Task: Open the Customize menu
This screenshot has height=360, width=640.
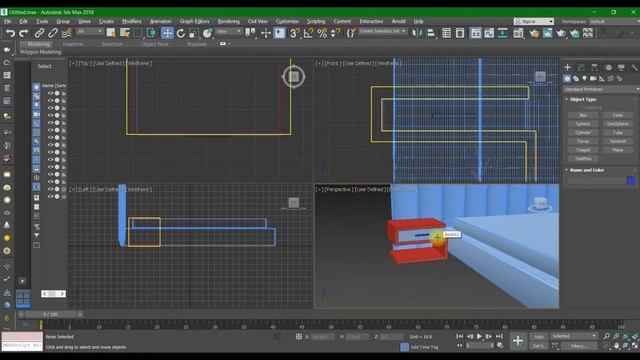Action: (x=287, y=21)
